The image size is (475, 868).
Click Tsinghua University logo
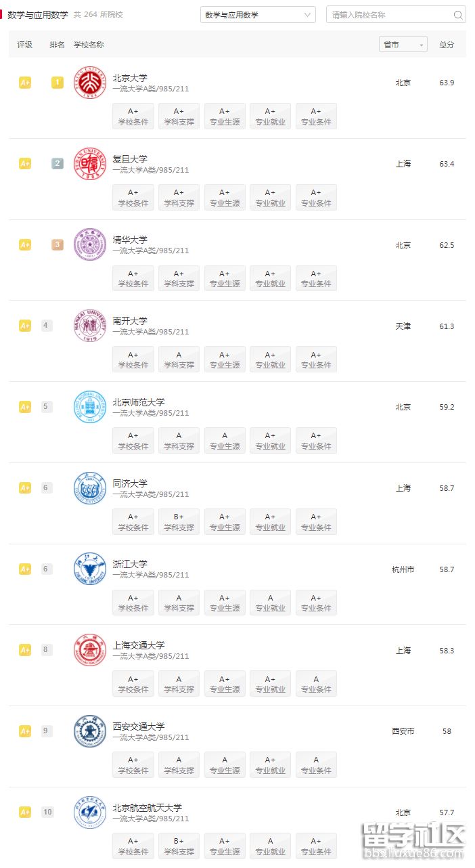click(x=90, y=244)
